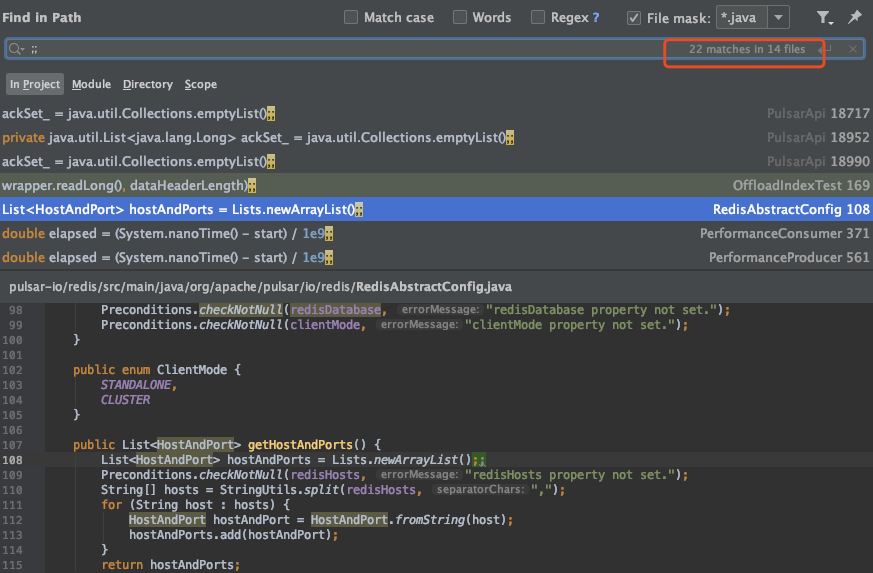873x573 pixels.
Task: Select RedisAbstractConfig 108 result row
Action: point(436,209)
